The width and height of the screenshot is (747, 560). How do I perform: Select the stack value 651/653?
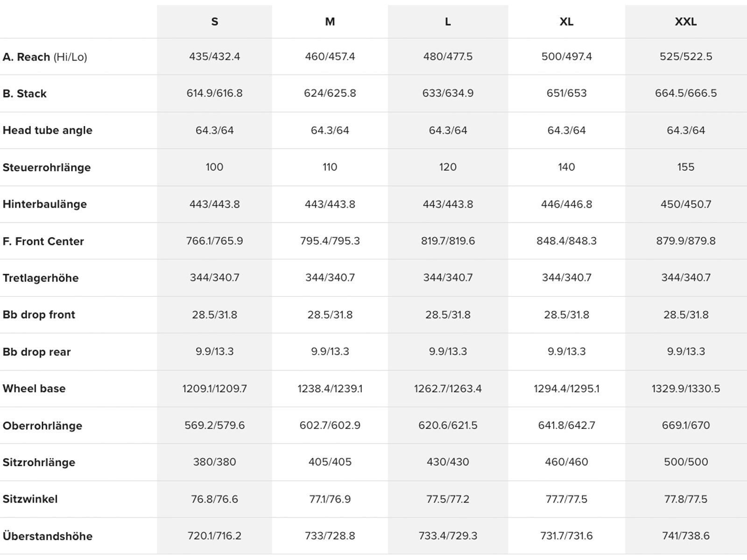pos(566,93)
